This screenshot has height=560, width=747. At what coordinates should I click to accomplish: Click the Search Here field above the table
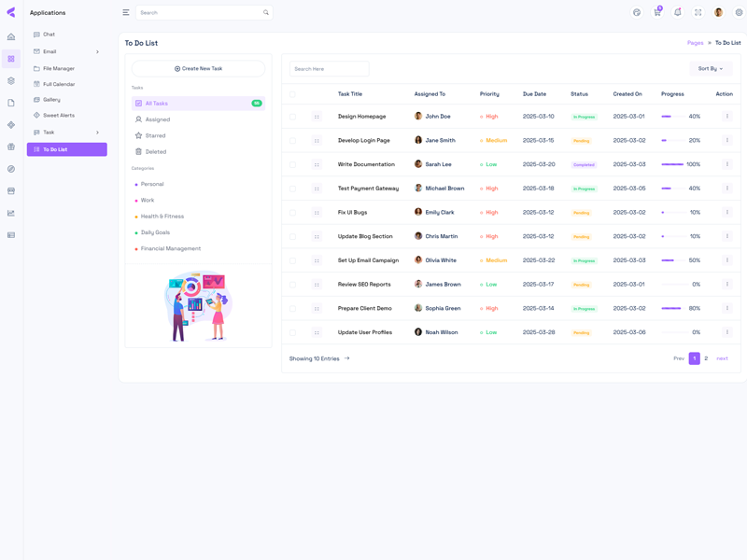[x=329, y=69]
